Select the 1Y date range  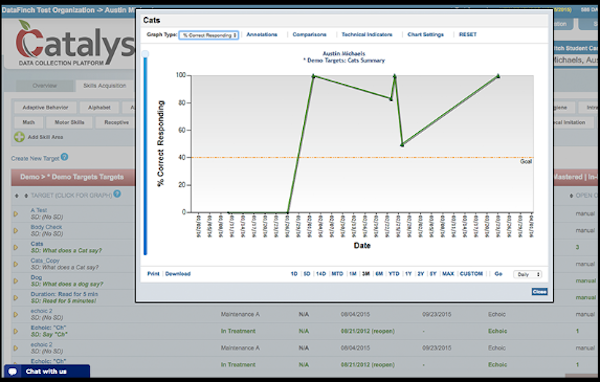408,274
